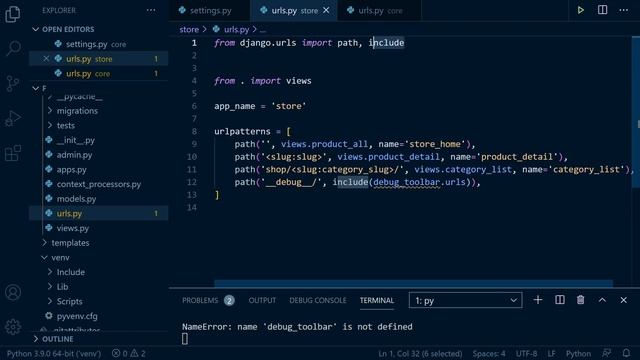Viewport: 640px width, 360px height.
Task: Close the urls.py store editor tab
Action: click(326, 10)
